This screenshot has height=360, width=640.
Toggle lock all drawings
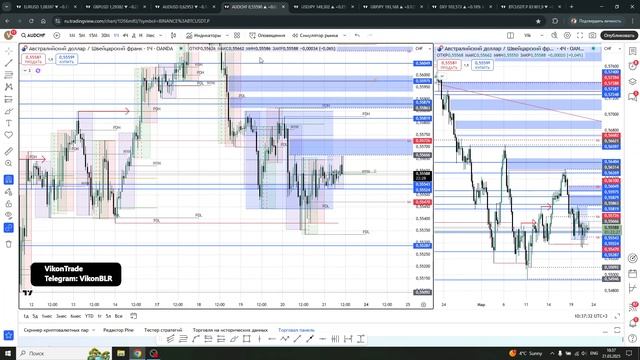pos(9,204)
